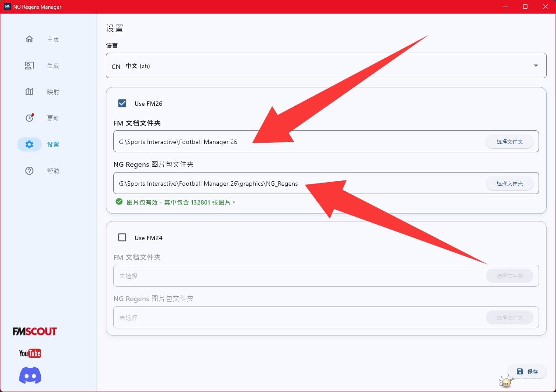This screenshot has height=392, width=556.
Task: Open the 帮助 help icon in sidebar
Action: (29, 171)
